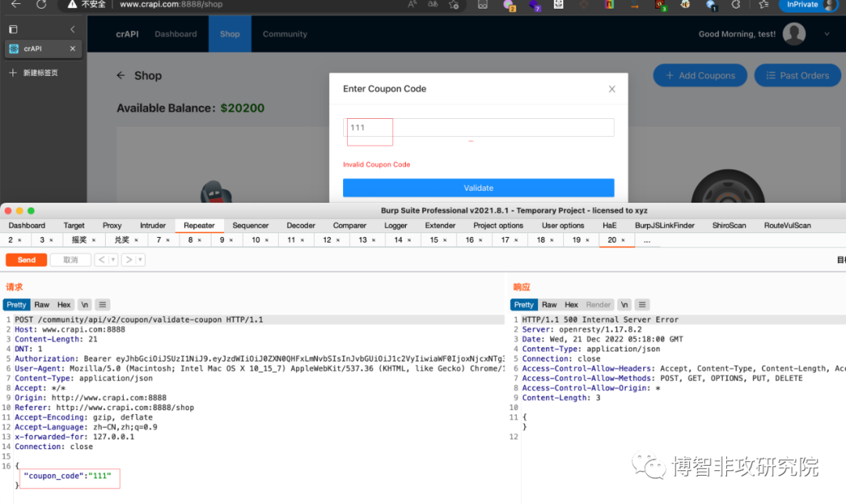Click the 500 Internal Server Error status line

(600, 319)
